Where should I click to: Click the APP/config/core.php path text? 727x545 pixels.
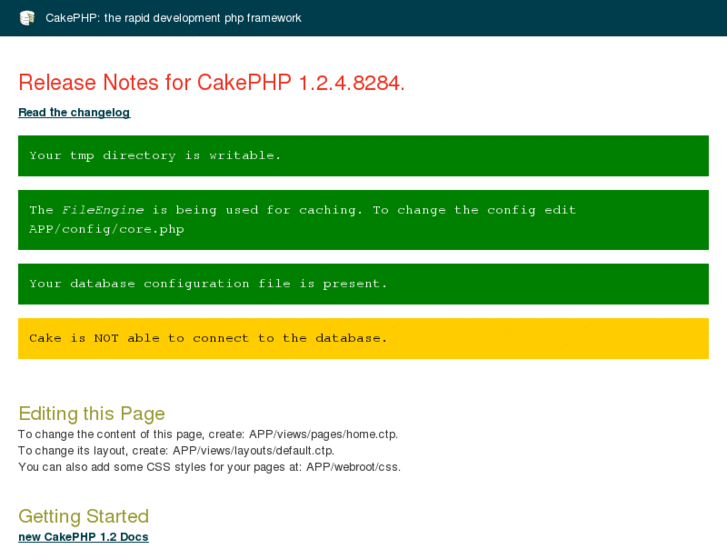coord(107,230)
